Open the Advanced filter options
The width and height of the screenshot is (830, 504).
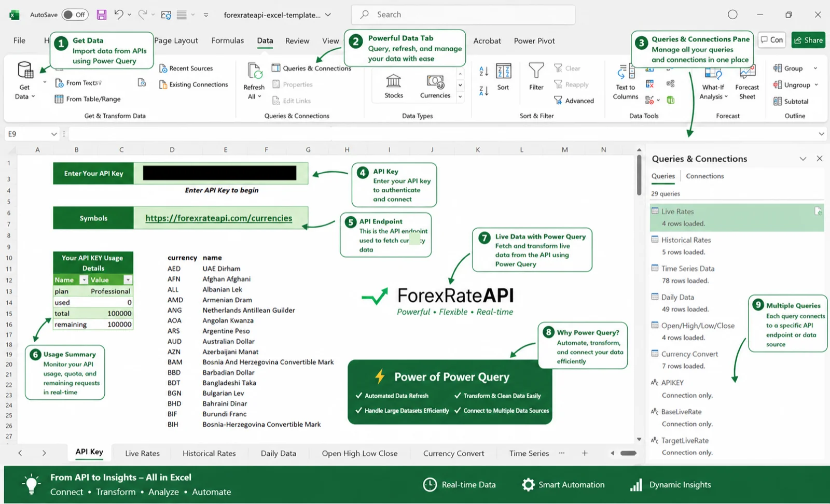[x=574, y=101]
